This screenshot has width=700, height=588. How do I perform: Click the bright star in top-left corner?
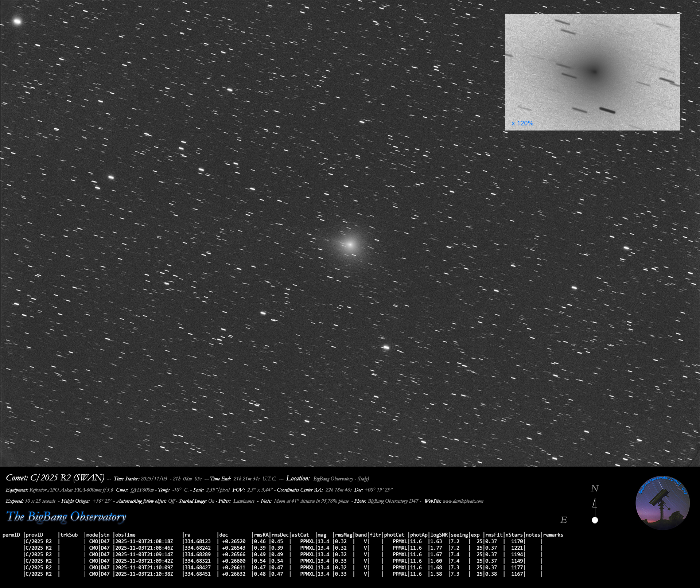[x=17, y=21]
